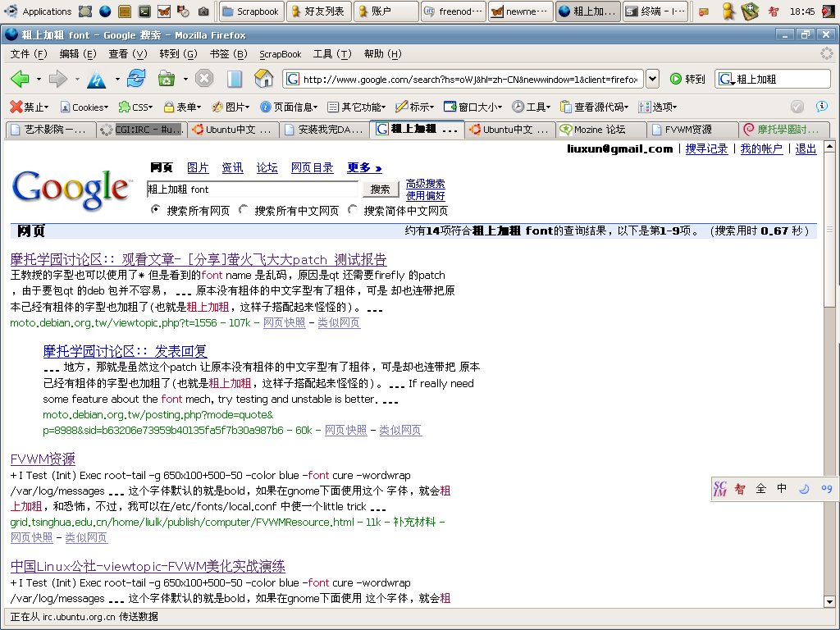Open the FVWM资源 search result link
Viewport: 840px width, 630px height.
43,459
